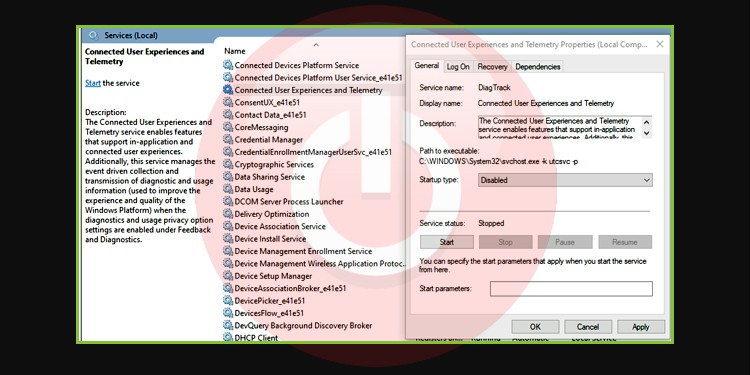This screenshot has width=750, height=375.
Task: Close the Telemetry Properties dialog
Action: coord(660,44)
